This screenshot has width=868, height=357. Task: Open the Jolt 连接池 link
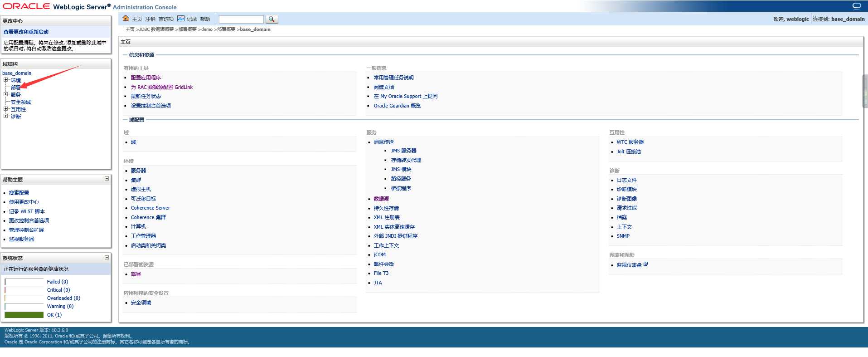(629, 152)
